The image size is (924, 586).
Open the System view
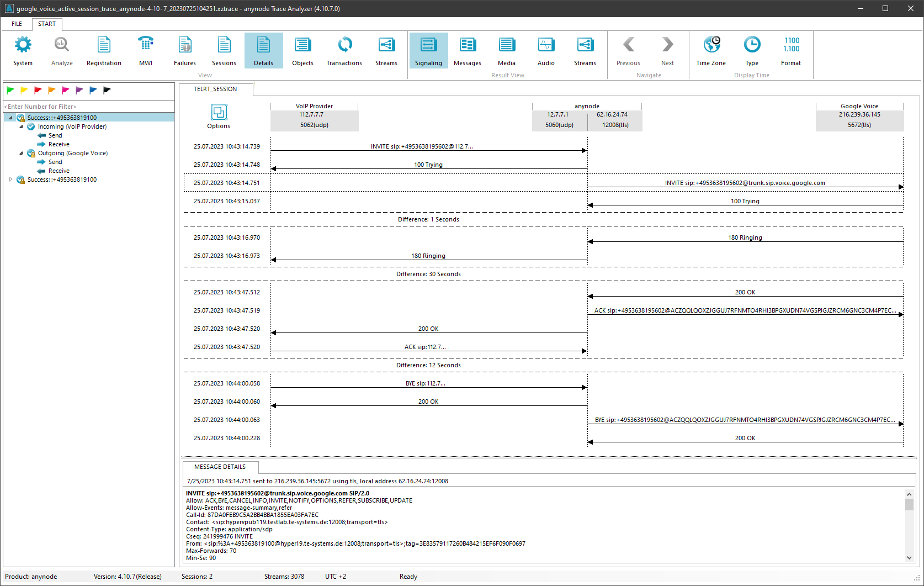pos(23,51)
